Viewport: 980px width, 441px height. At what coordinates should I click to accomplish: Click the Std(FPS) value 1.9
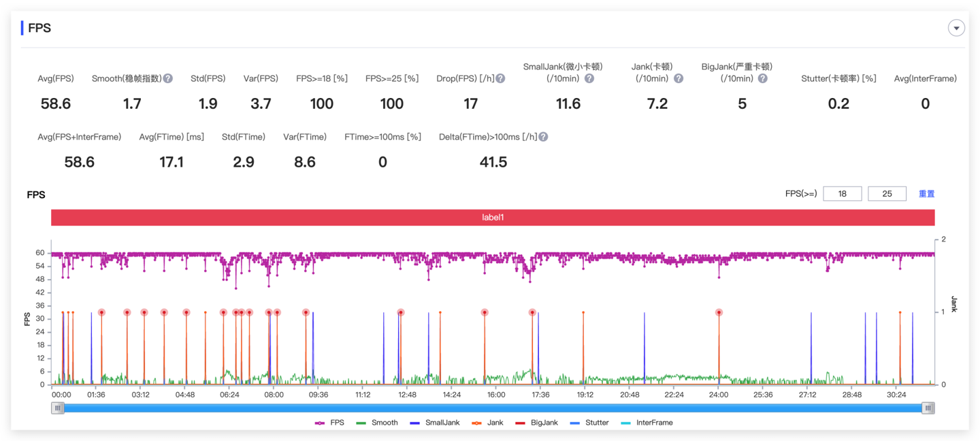click(x=208, y=103)
